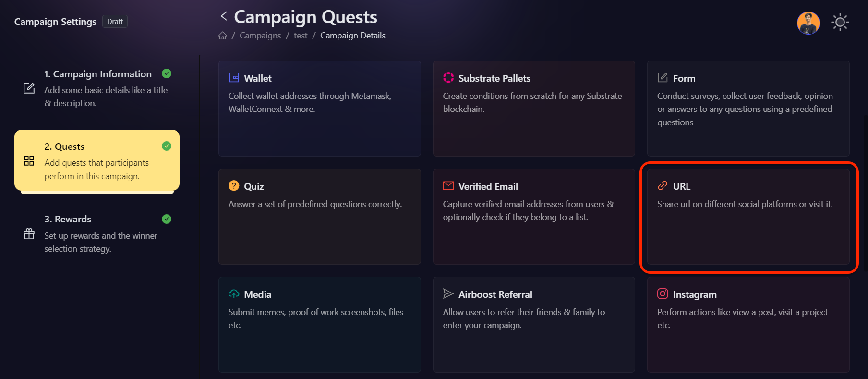This screenshot has width=868, height=379.
Task: Open the user profile avatar
Action: 808,23
